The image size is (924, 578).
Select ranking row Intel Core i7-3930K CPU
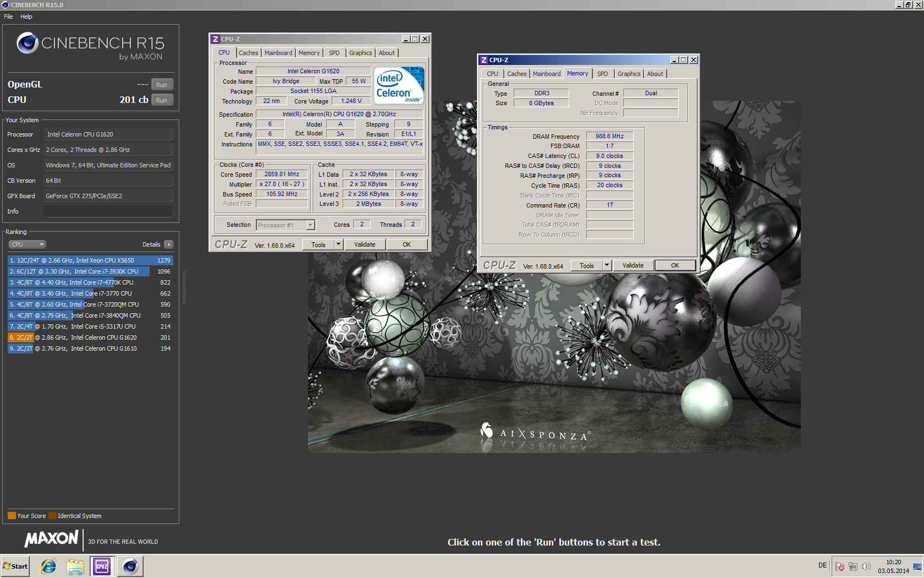pyautogui.click(x=90, y=271)
